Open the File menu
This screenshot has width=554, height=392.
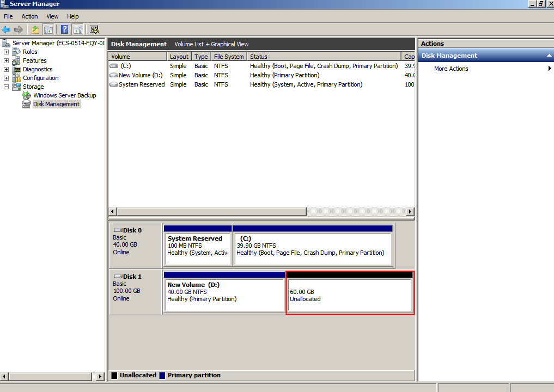(x=8, y=16)
